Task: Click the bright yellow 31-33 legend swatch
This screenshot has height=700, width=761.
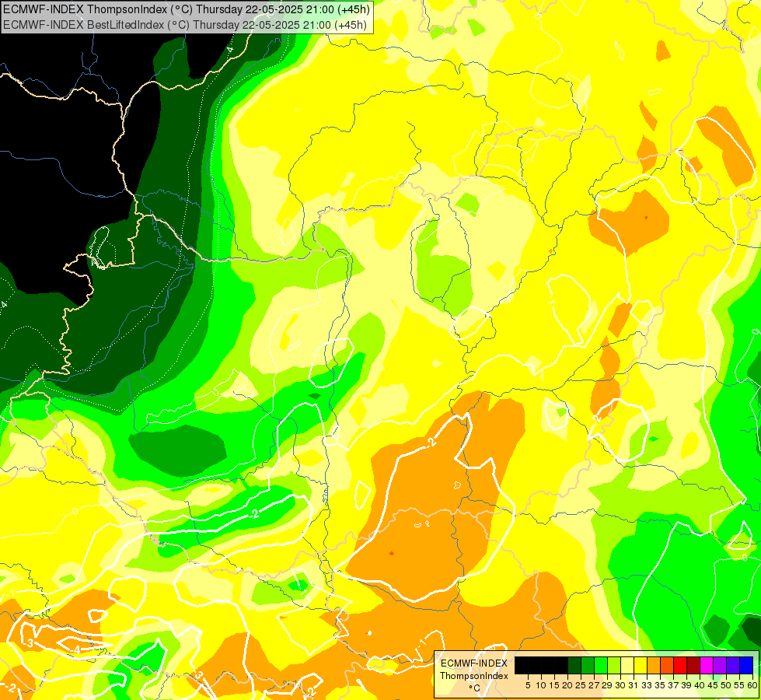Action: point(641,665)
